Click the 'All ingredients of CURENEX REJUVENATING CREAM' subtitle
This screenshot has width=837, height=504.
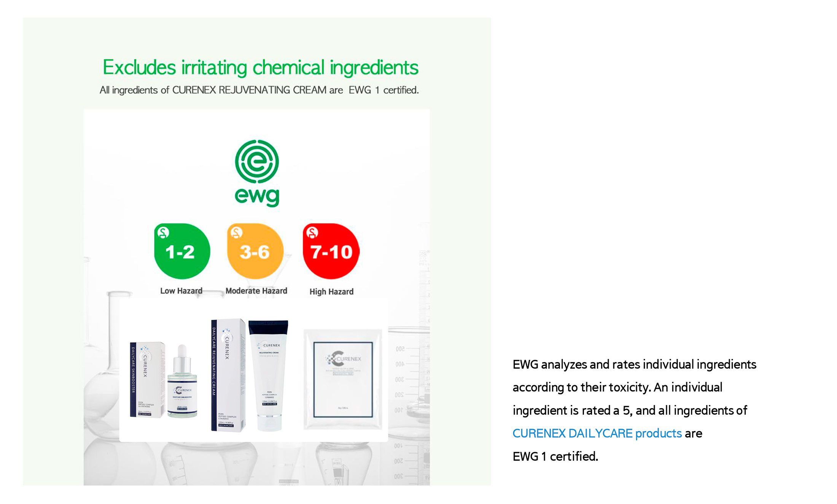(x=259, y=90)
